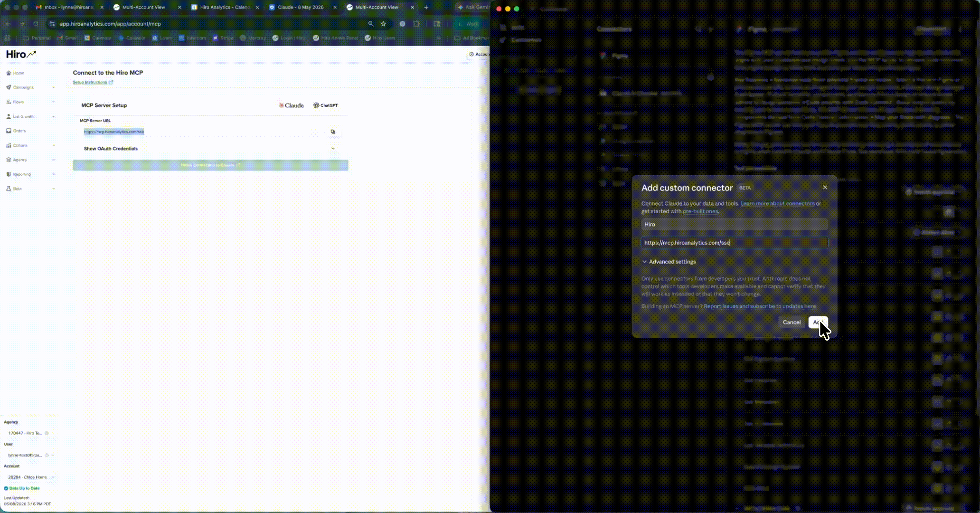This screenshot has width=980, height=513.
Task: Open the Personal bookmarks folder
Action: point(37,38)
